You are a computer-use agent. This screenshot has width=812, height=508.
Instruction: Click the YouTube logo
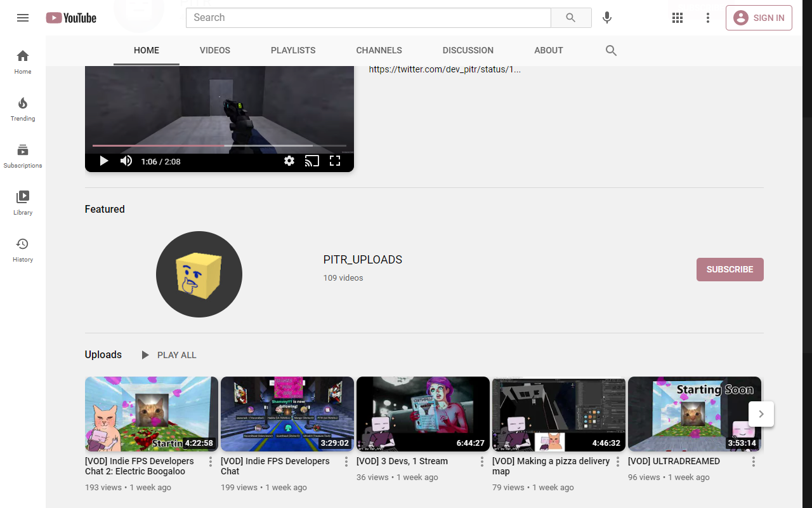[x=71, y=18]
